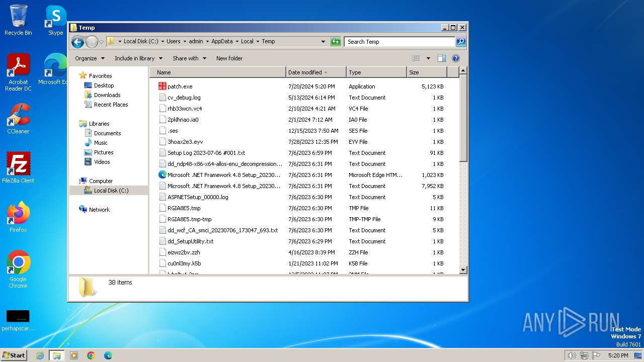Open the Start menu

coord(14,355)
